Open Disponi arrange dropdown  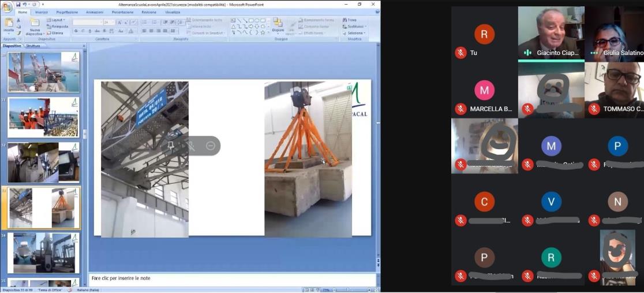click(278, 25)
